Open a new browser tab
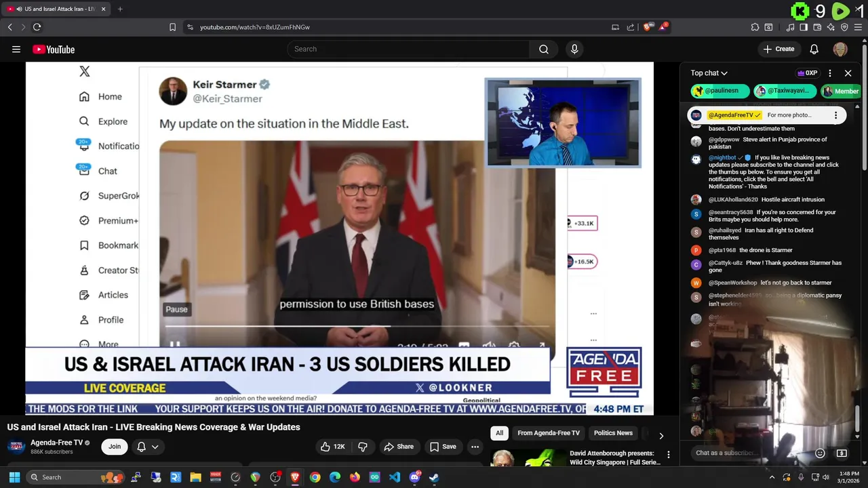This screenshot has height=488, width=868. (120, 9)
